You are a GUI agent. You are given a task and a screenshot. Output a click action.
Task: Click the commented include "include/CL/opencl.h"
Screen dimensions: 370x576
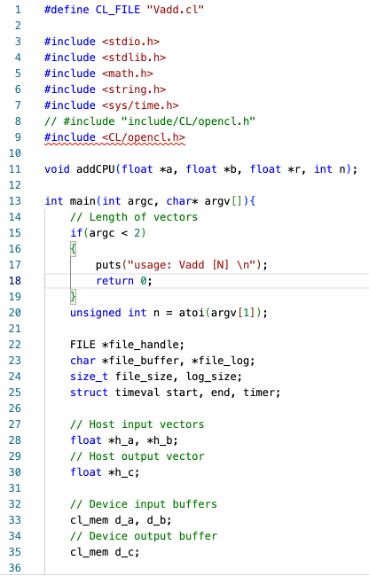pyautogui.click(x=188, y=121)
